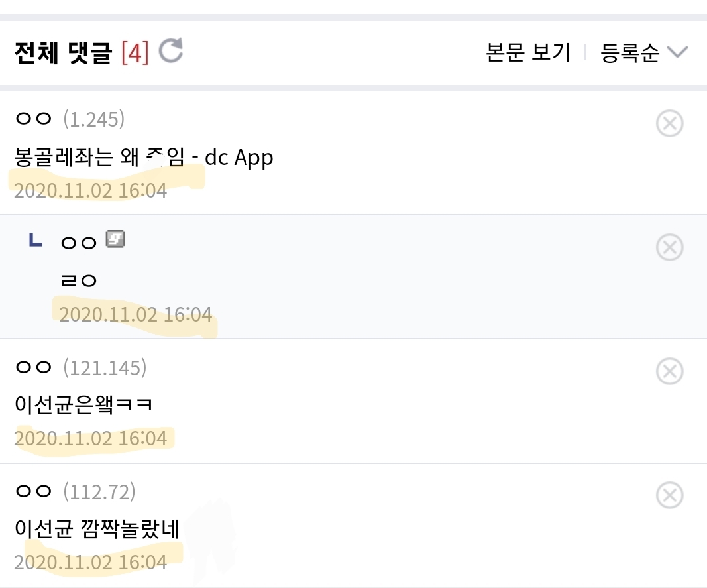Click the reply text 'ㄹㅇ'
Image resolution: width=707 pixels, height=588 pixels.
78,280
